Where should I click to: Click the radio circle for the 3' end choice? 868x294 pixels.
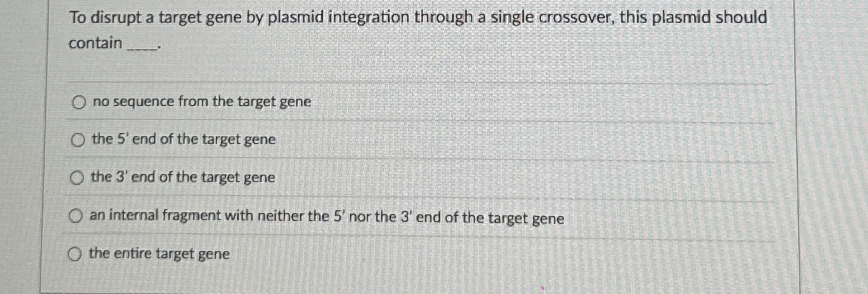click(x=76, y=177)
